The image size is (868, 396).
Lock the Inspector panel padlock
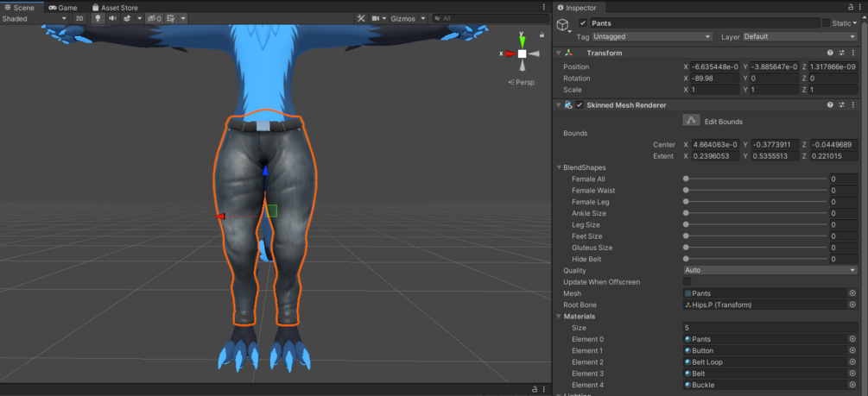pos(851,8)
